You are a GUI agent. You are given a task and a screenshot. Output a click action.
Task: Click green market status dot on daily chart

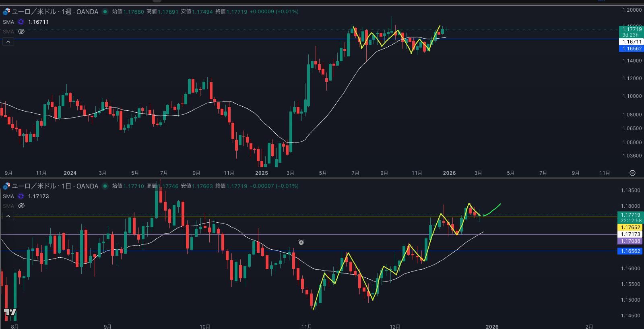click(x=105, y=186)
